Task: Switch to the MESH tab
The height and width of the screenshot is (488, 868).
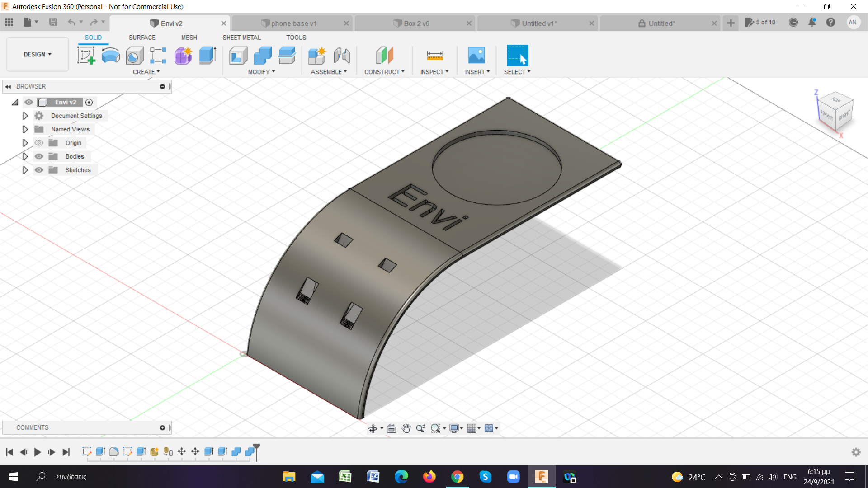Action: coord(189,38)
